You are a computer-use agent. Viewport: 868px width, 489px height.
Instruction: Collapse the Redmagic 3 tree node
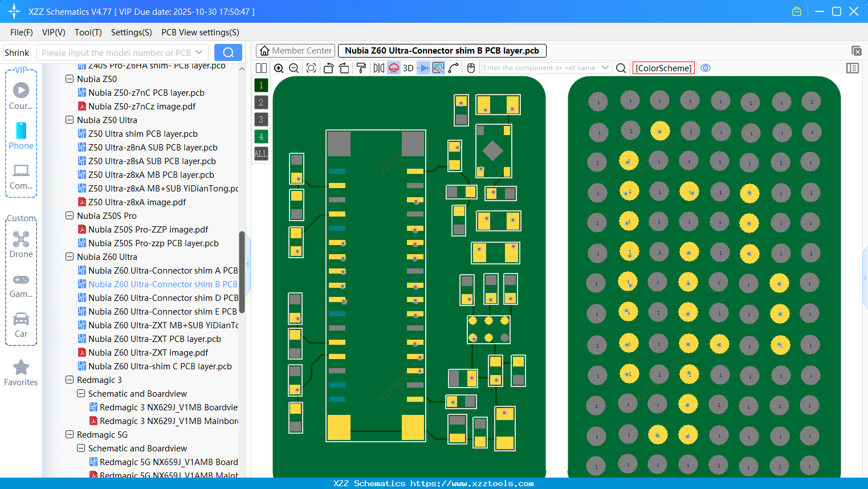point(70,380)
